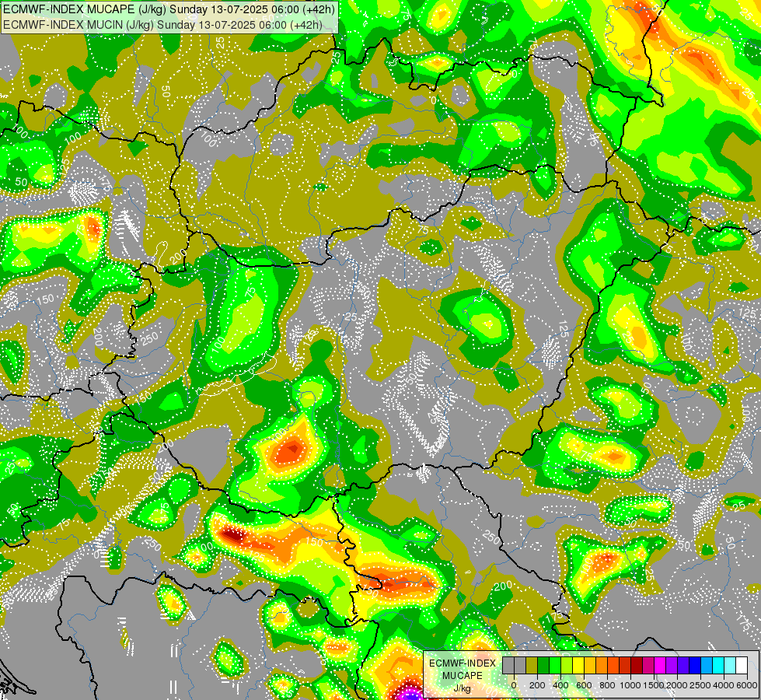Click the MUCAPE title line at top
Screen dimensions: 761x700
pyautogui.click(x=169, y=9)
